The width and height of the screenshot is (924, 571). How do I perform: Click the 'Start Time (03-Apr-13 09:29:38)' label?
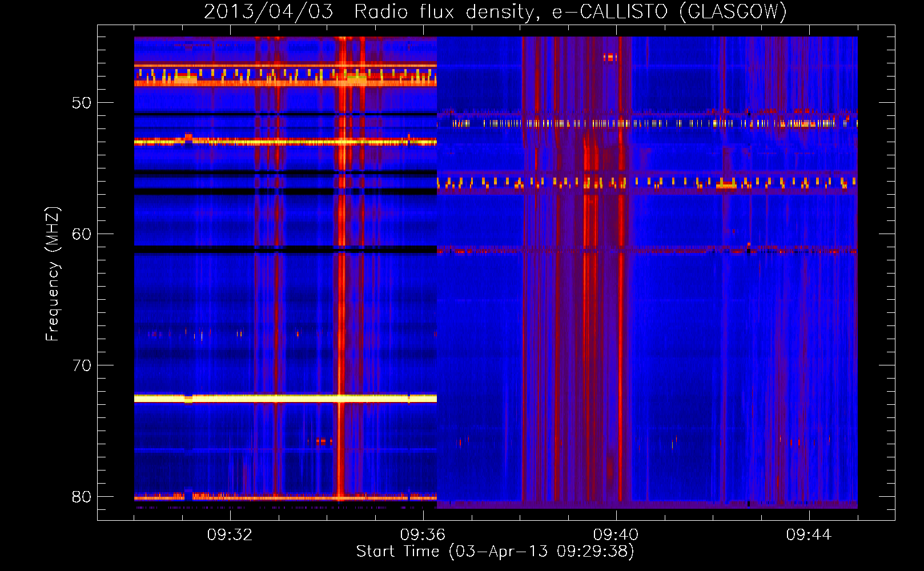(x=495, y=552)
